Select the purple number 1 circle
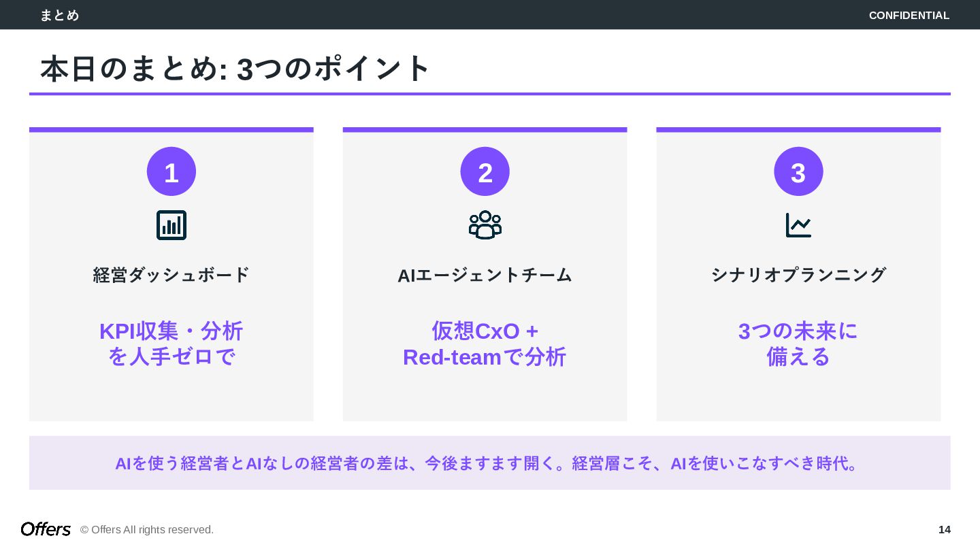The width and height of the screenshot is (980, 551). [x=171, y=171]
